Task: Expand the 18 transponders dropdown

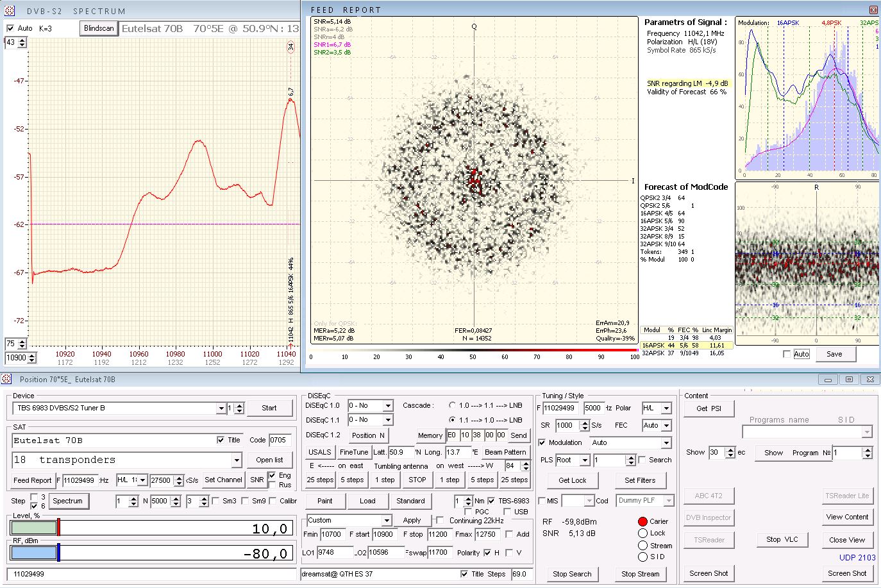Action: 236,460
